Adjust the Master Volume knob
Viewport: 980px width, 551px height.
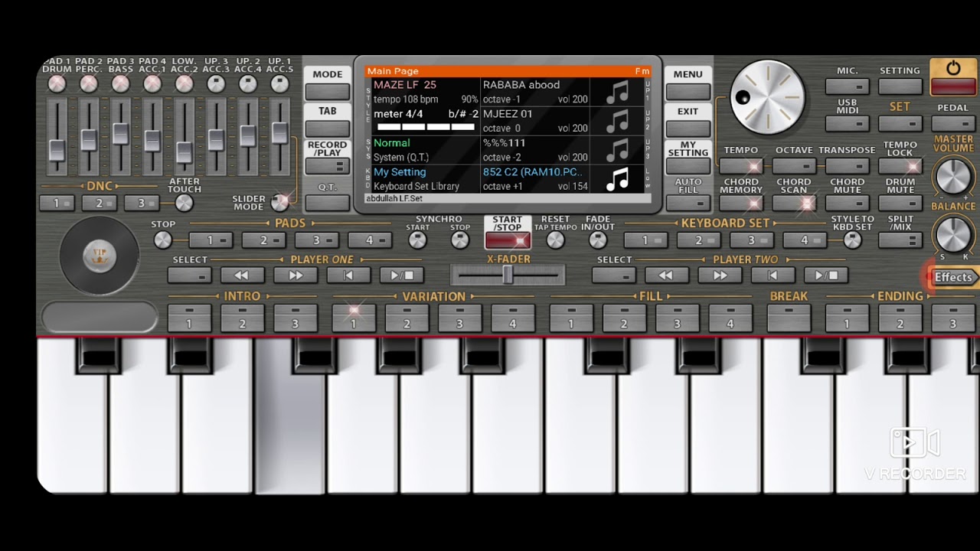click(x=953, y=178)
